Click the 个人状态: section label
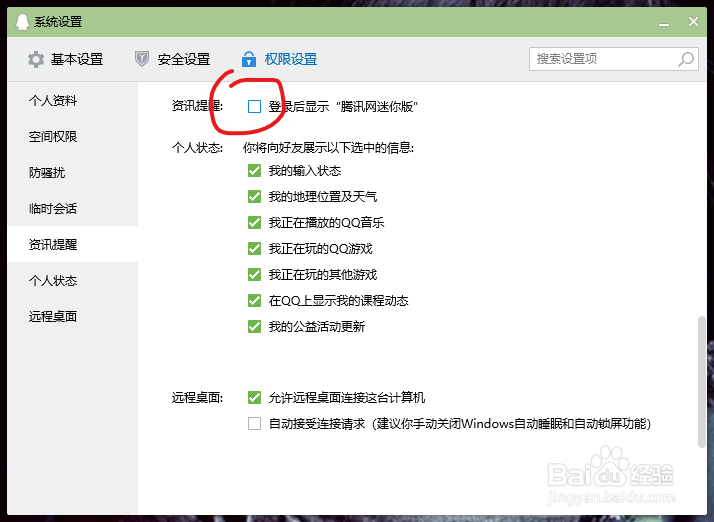Screen dimensions: 714x522 (197, 148)
